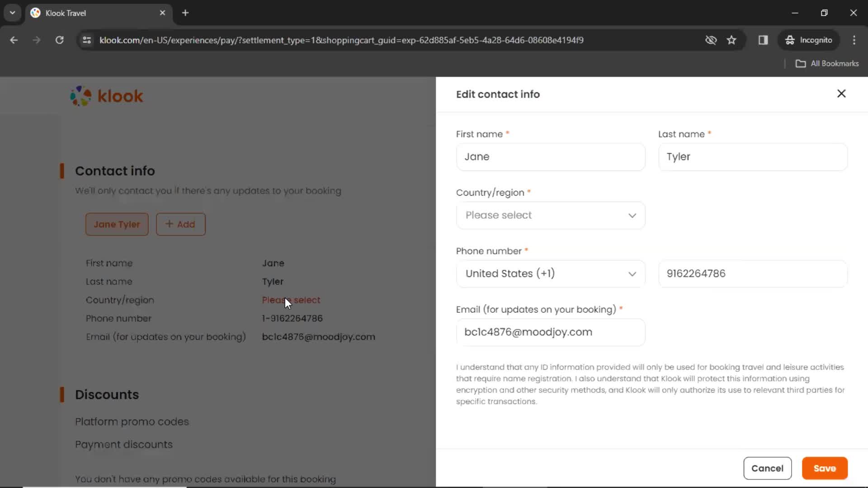Select the Jane Tyler contact button
The width and height of the screenshot is (868, 488).
116,224
